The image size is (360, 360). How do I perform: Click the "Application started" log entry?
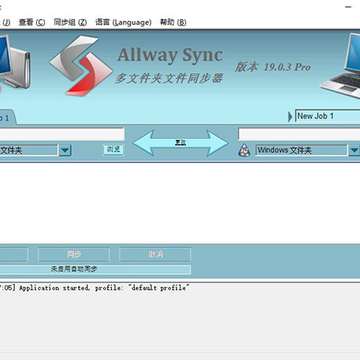coord(95,288)
